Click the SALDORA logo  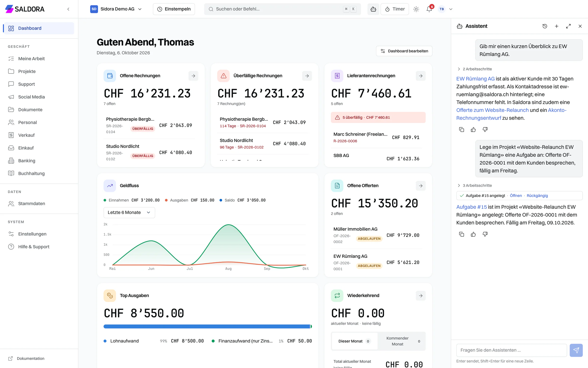click(x=25, y=9)
